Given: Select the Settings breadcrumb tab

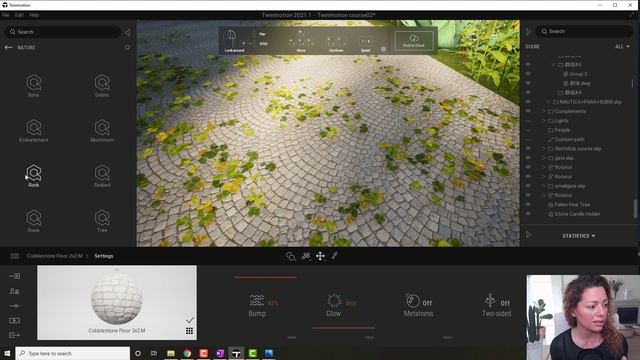Looking at the screenshot, I should [104, 256].
